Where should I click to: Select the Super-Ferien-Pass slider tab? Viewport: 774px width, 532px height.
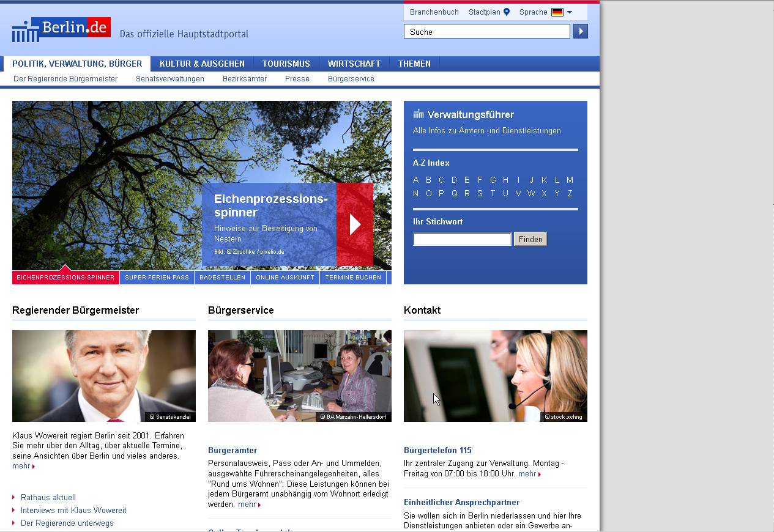click(157, 278)
